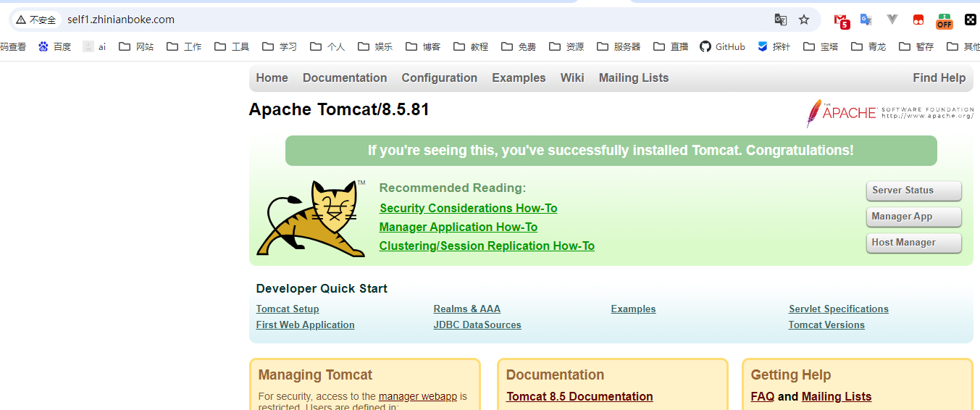Open the 探针 bookmark
The width and height of the screenshot is (980, 410).
[x=774, y=46]
